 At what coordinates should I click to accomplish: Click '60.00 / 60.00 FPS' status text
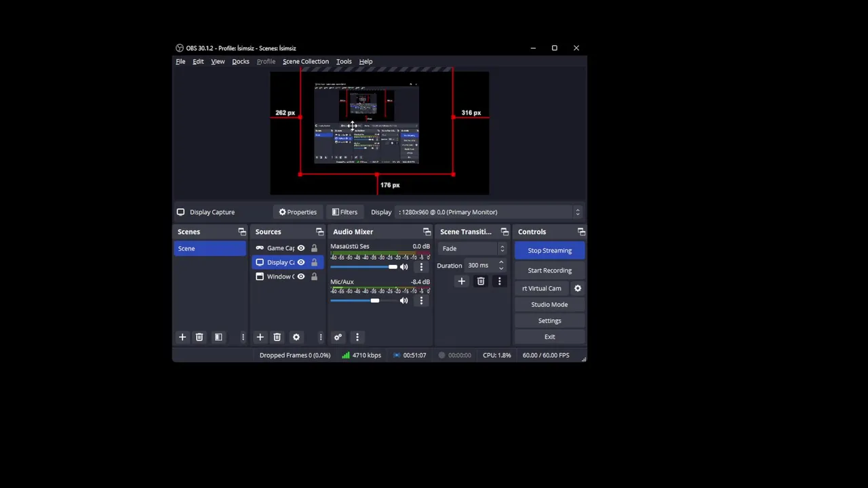(546, 355)
